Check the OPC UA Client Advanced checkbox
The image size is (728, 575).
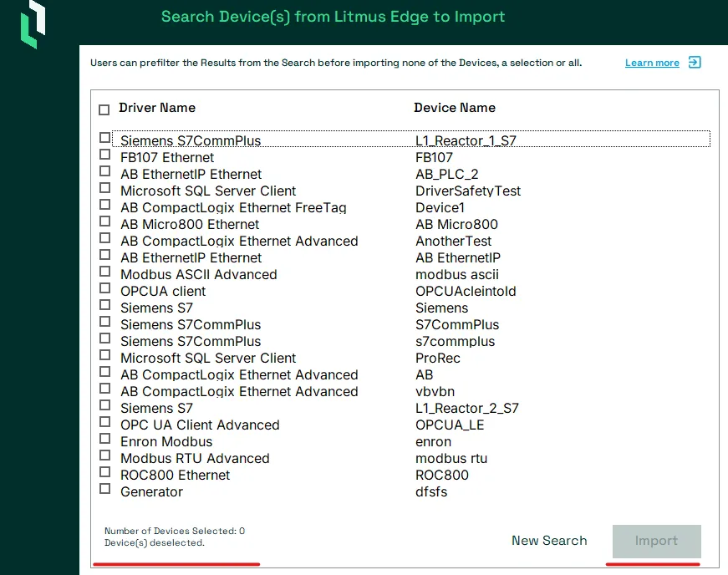point(105,422)
